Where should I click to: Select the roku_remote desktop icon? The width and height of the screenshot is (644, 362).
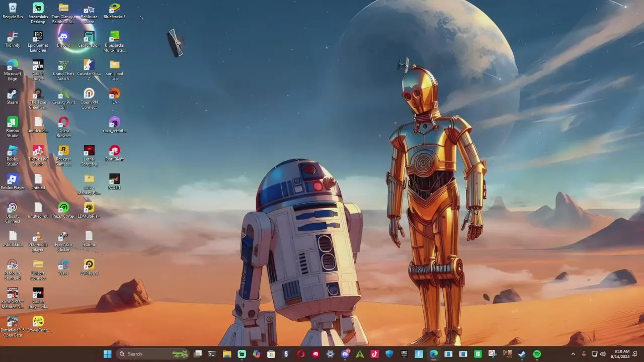point(115,125)
